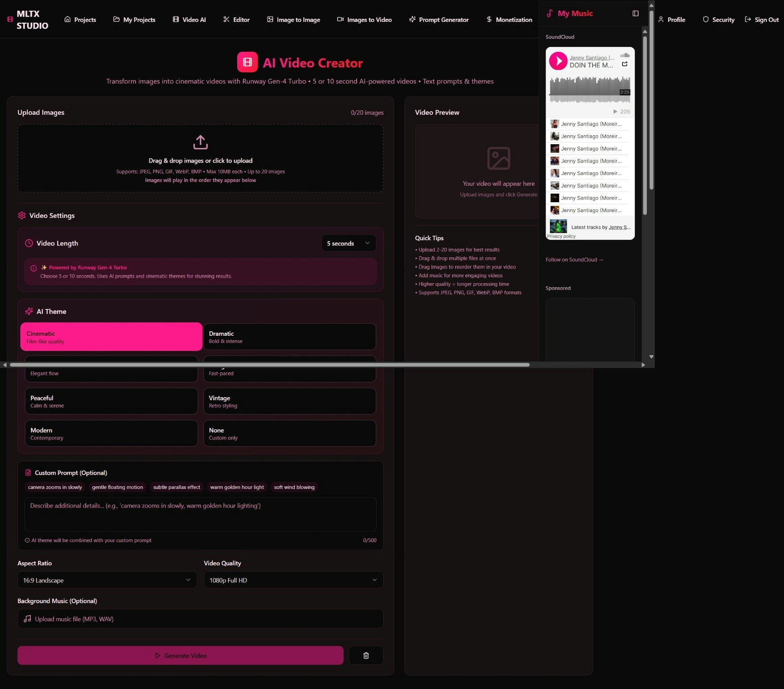Click the clock icon beside Video Length
This screenshot has height=689, width=784.
point(29,243)
